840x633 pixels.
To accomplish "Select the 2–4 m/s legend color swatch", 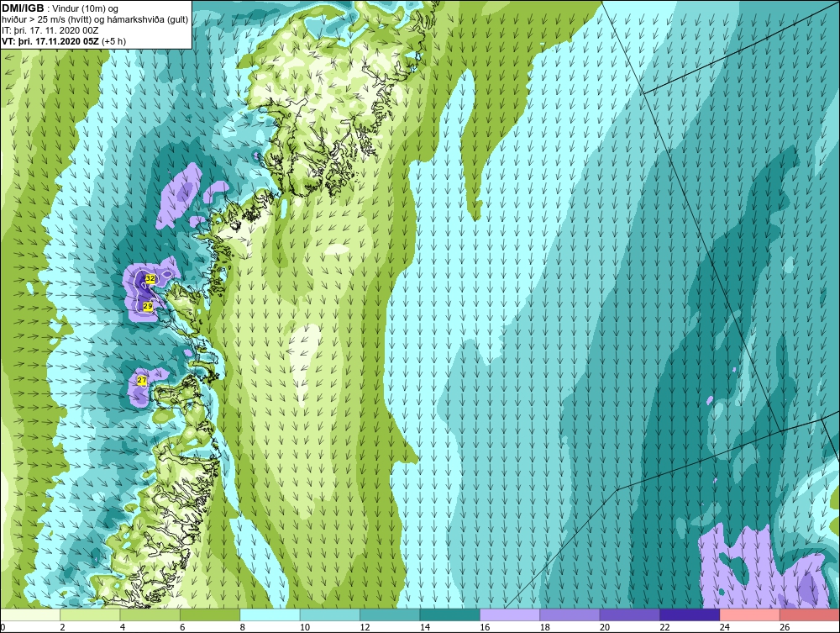I will (x=90, y=615).
